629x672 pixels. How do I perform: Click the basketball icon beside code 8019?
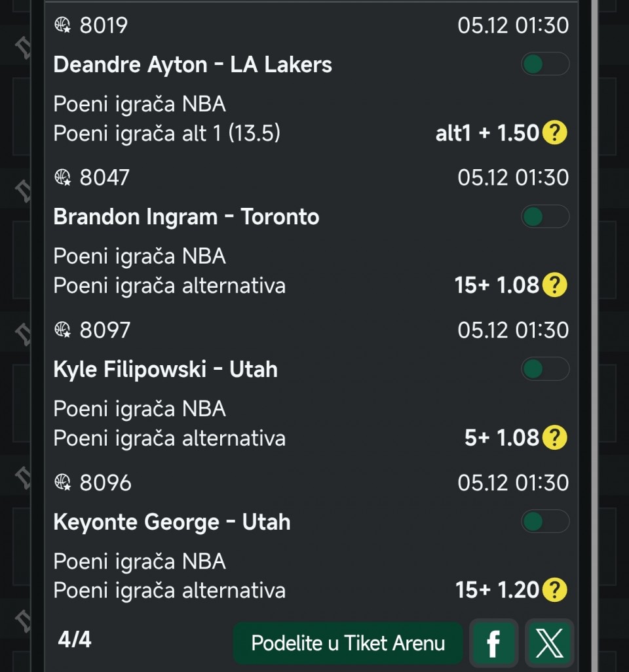(x=62, y=26)
